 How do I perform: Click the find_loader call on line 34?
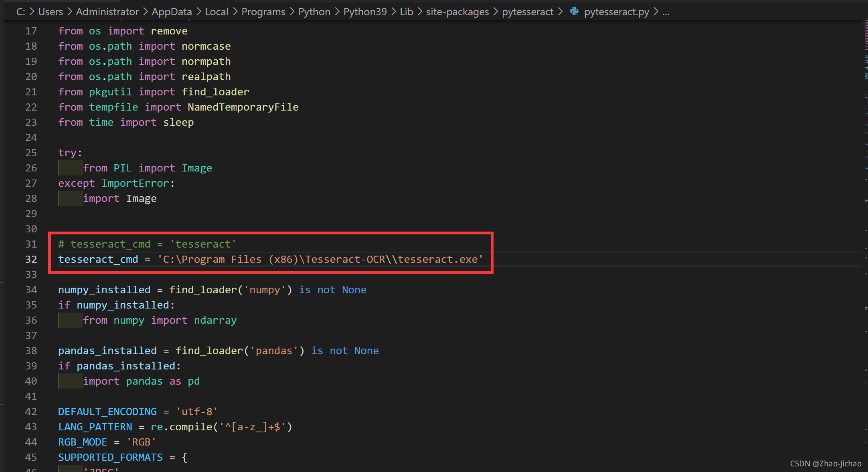pos(203,290)
